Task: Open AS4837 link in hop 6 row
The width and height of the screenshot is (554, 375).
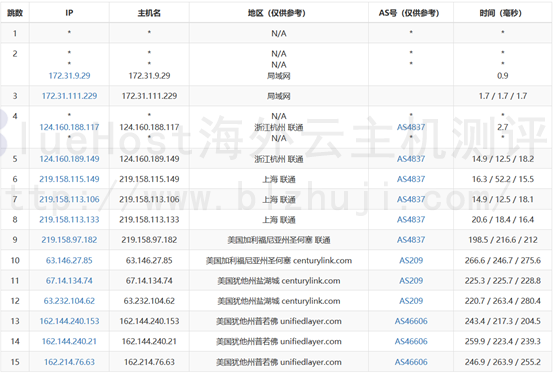Action: (x=411, y=179)
